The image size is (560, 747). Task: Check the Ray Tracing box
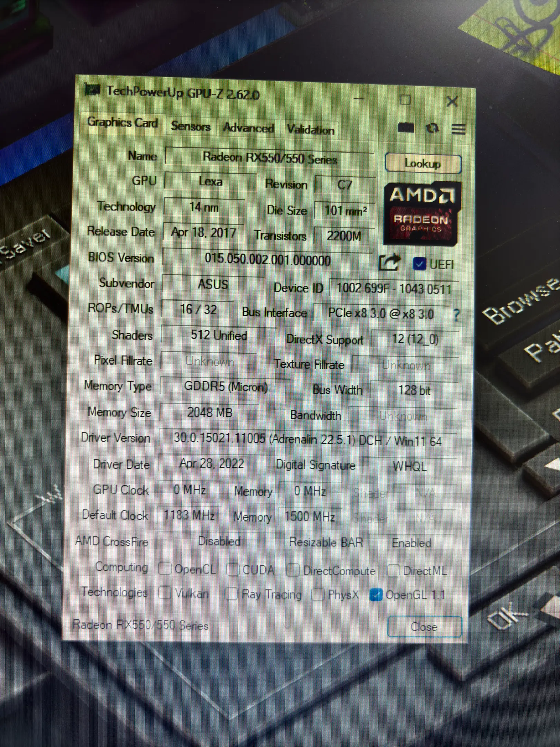click(231, 594)
